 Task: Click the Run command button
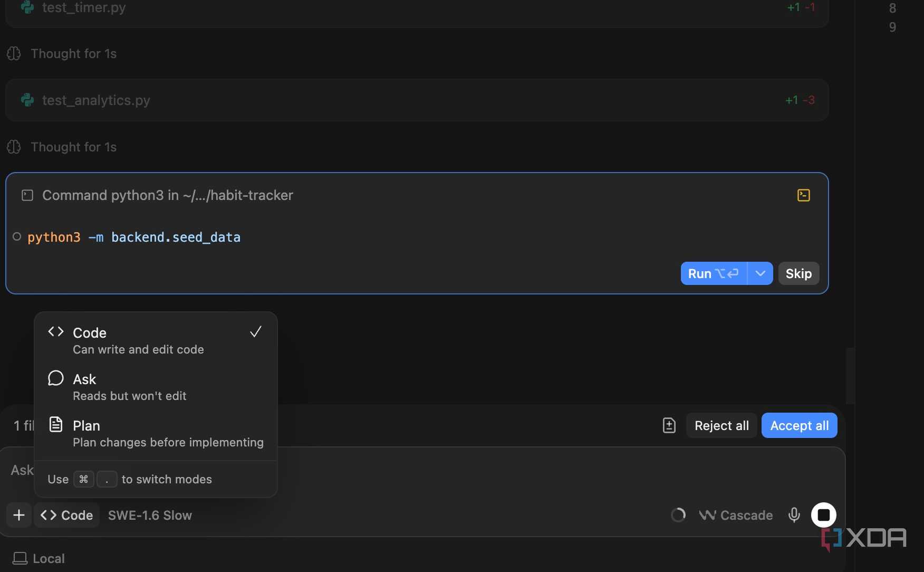[x=714, y=273]
